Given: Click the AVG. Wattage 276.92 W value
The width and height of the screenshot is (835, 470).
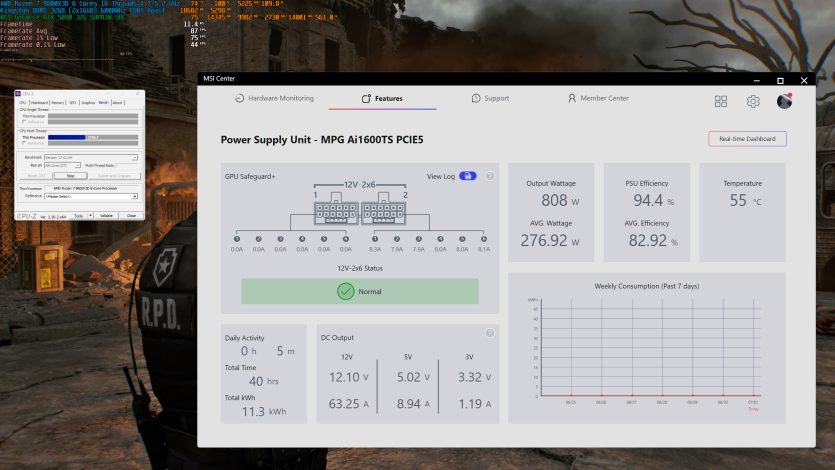Looking at the screenshot, I should tap(550, 241).
